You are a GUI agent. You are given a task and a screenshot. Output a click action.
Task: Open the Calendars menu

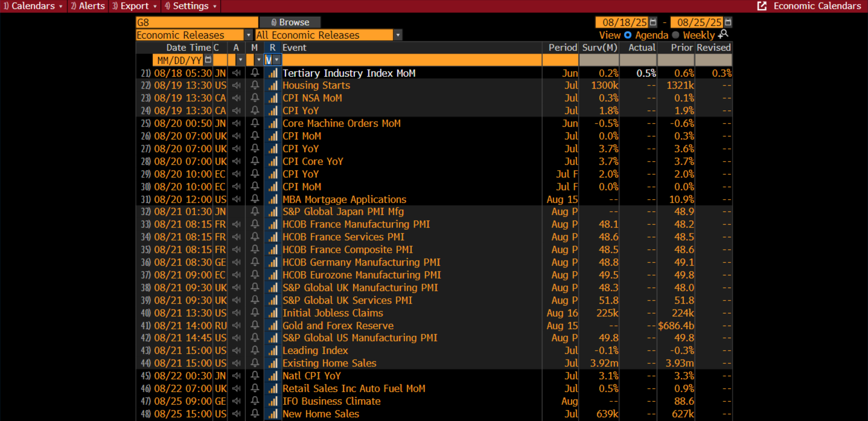point(33,6)
